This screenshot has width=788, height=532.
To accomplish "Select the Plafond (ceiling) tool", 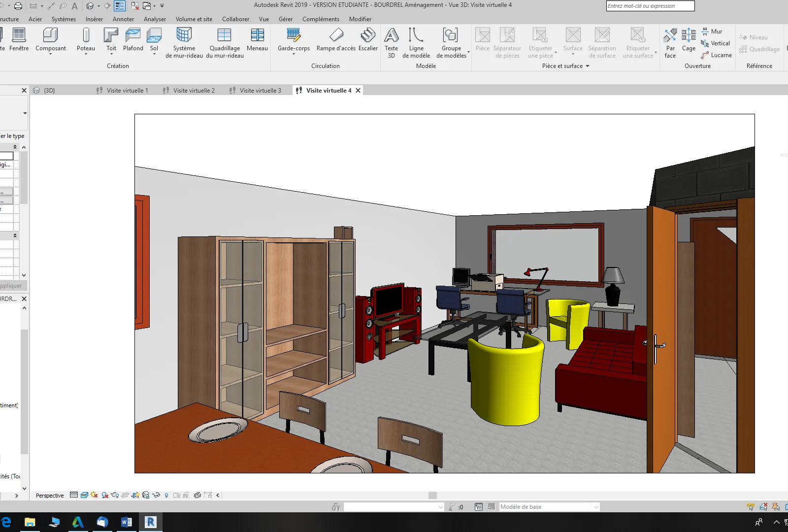I will click(133, 39).
